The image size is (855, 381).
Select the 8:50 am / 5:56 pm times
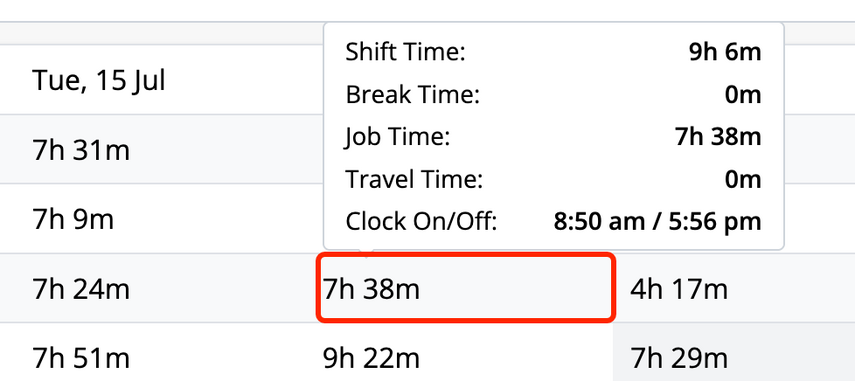coord(657,222)
